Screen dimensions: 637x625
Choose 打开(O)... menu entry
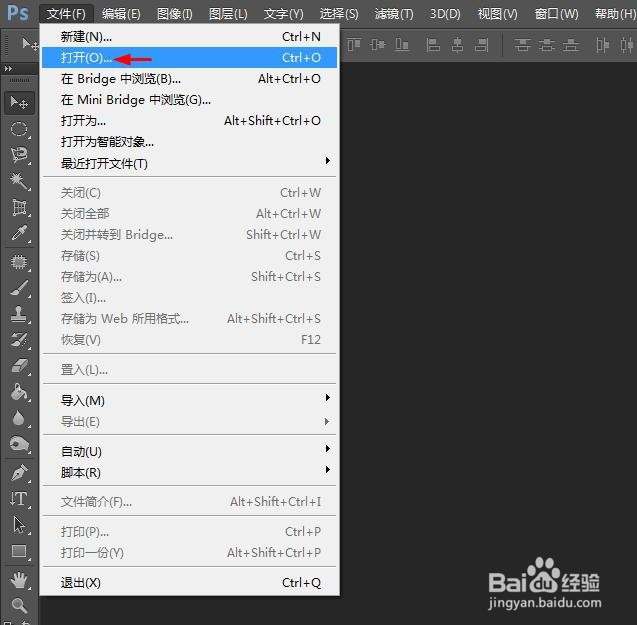coord(189,58)
